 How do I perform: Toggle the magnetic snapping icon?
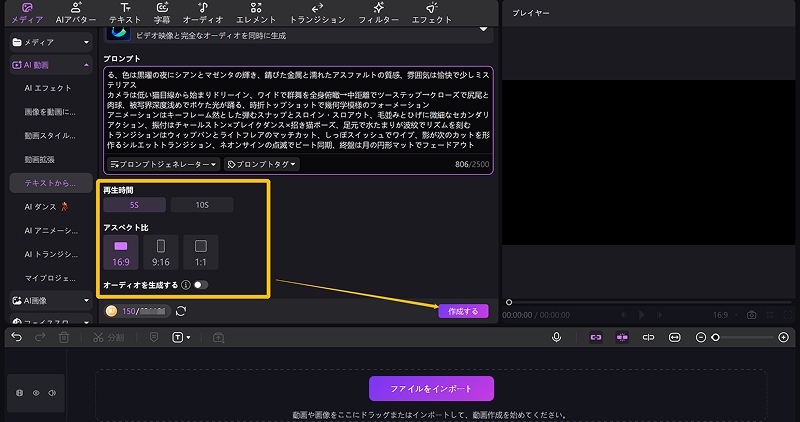pyautogui.click(x=622, y=337)
